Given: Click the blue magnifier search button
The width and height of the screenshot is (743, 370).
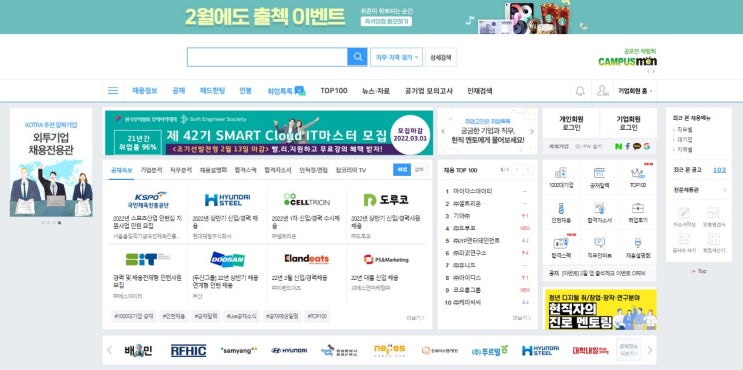Looking at the screenshot, I should click(357, 57).
